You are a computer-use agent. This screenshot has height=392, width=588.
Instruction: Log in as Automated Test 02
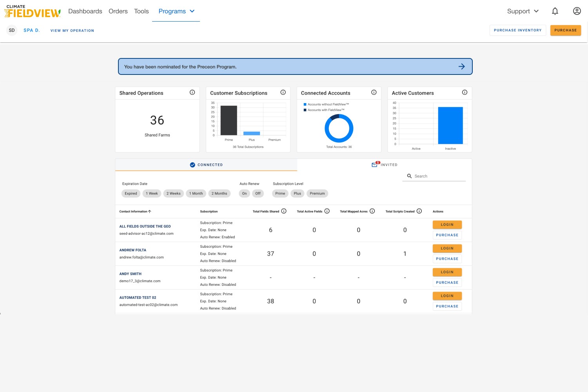tap(447, 296)
